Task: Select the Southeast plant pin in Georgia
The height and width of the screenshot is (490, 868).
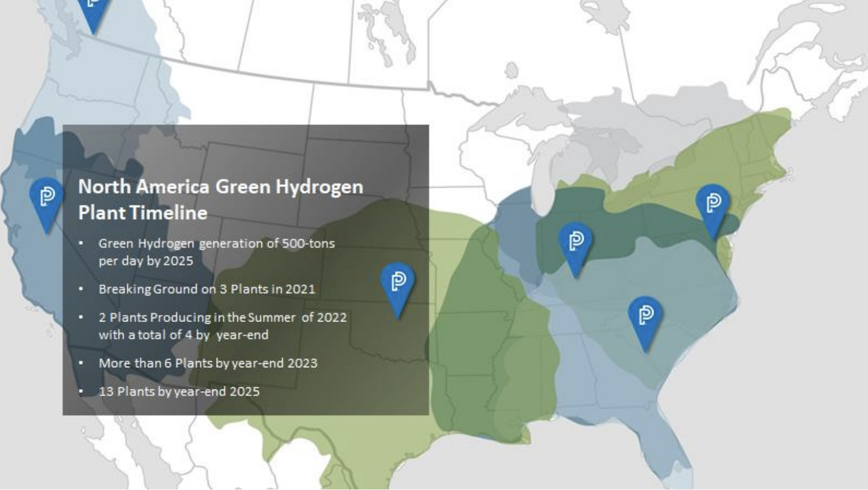Action: 645,316
